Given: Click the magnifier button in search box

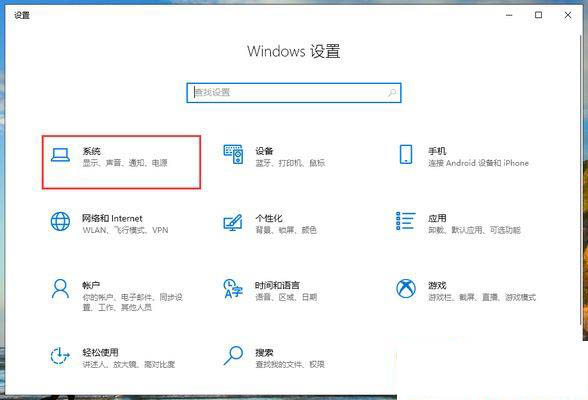Looking at the screenshot, I should click(392, 93).
